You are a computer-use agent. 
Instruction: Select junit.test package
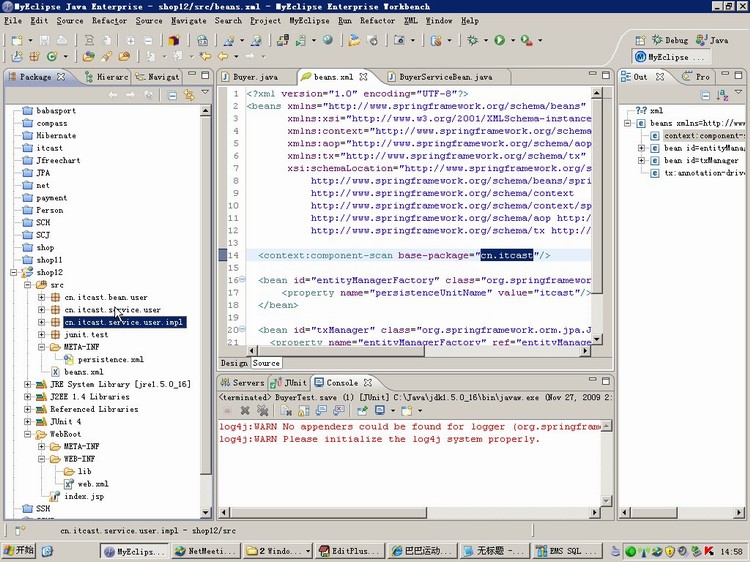point(86,334)
